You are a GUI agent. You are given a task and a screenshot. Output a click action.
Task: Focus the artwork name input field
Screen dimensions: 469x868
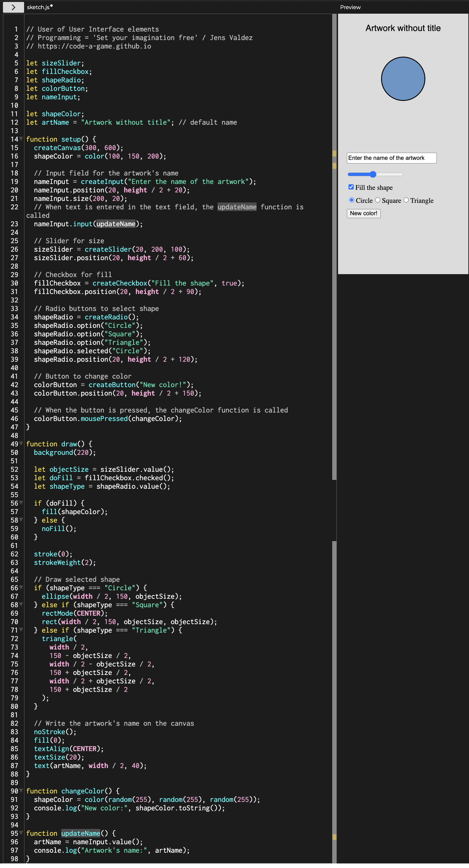point(391,158)
